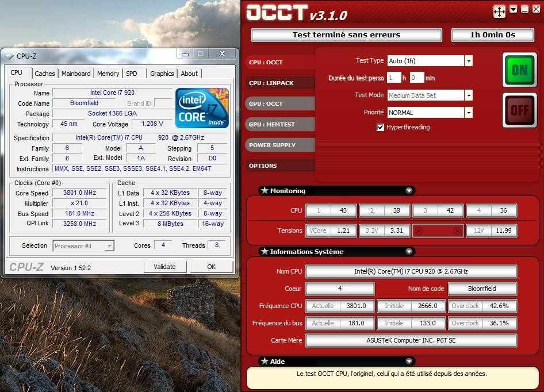Click the 'Test terminé sans erreurs' status bar
Image resolution: width=544 pixels, height=392 pixels.
(346, 34)
